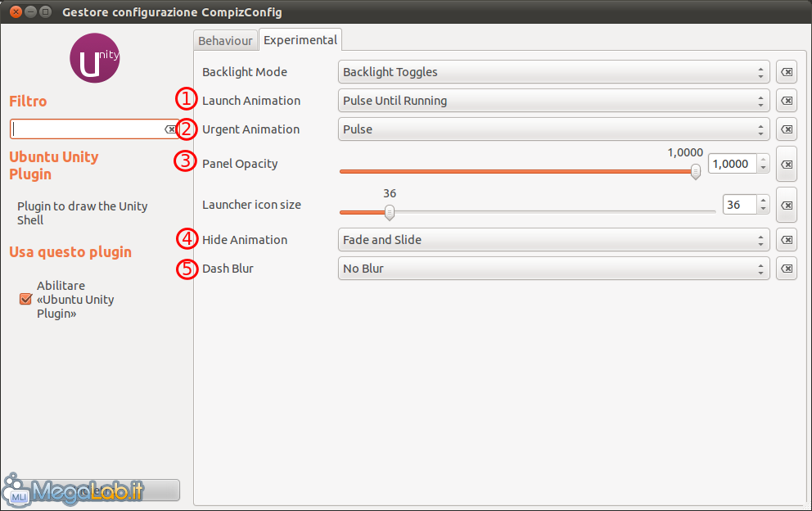Clear the Filtro search field

pos(170,129)
